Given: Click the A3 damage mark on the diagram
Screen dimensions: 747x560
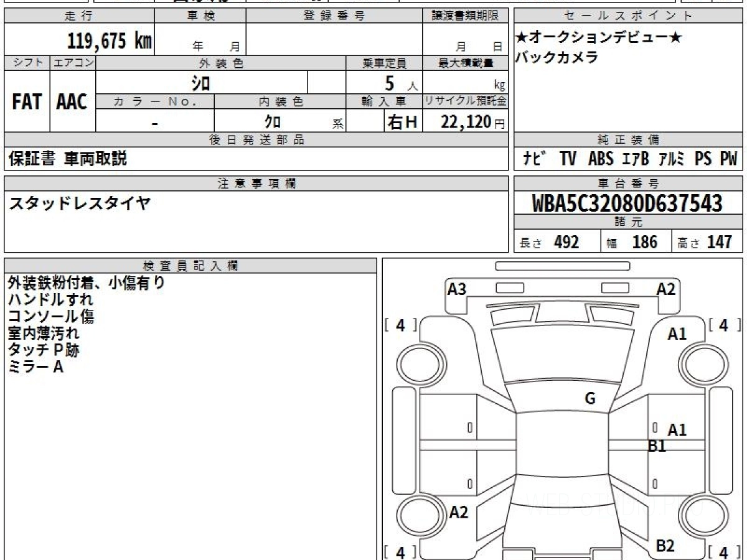Looking at the screenshot, I should tap(457, 289).
